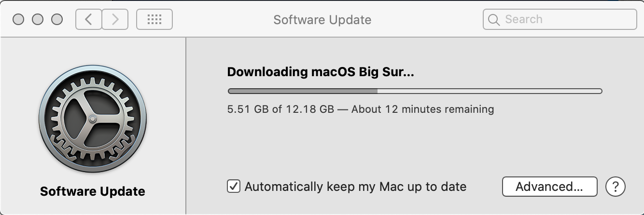
Task: Focus the Search input field
Action: (560, 19)
